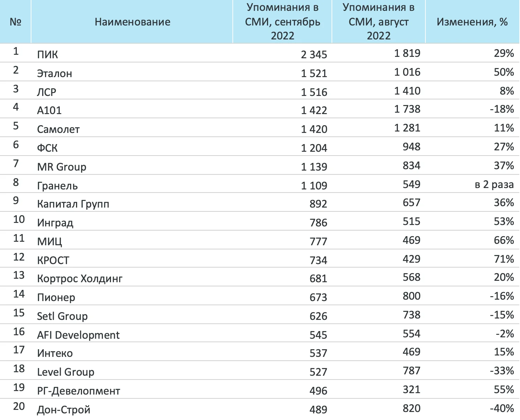Screen dimensions: 520x420
Task: Click the '1 738' August value
Action: tap(407, 109)
